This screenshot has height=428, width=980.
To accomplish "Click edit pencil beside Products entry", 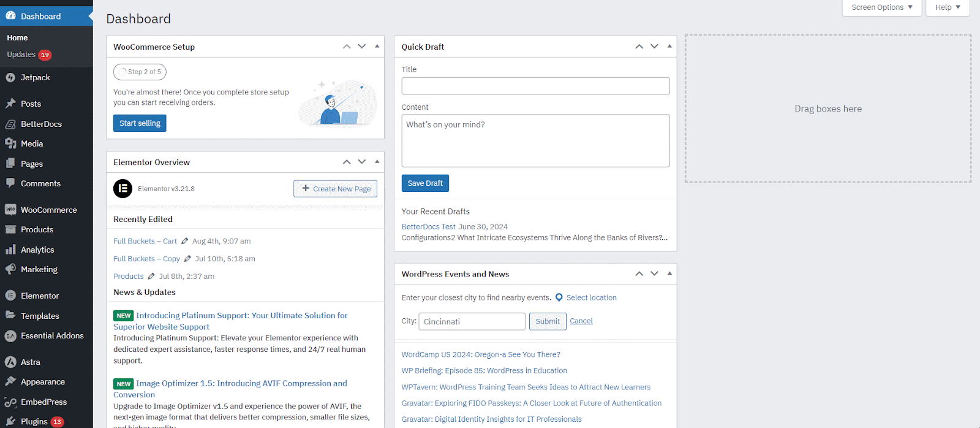I will click(151, 277).
